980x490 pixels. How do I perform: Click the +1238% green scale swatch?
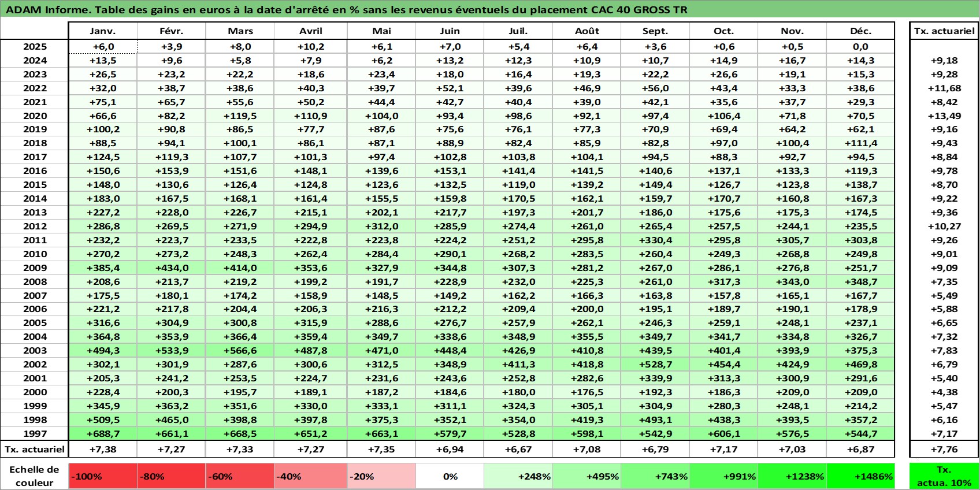pyautogui.click(x=792, y=476)
